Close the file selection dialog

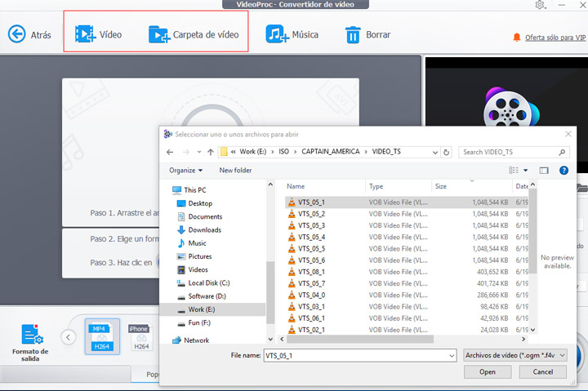pos(568,134)
